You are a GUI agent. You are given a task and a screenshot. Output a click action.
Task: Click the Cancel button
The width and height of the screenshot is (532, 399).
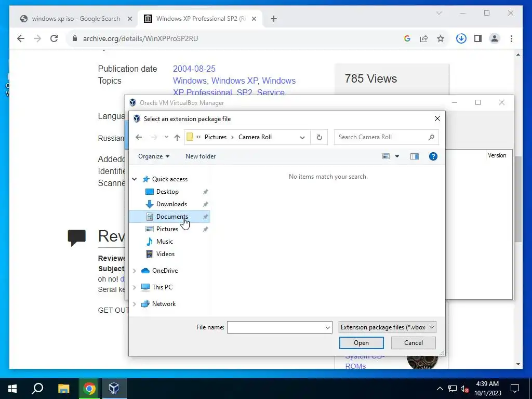coord(413,343)
